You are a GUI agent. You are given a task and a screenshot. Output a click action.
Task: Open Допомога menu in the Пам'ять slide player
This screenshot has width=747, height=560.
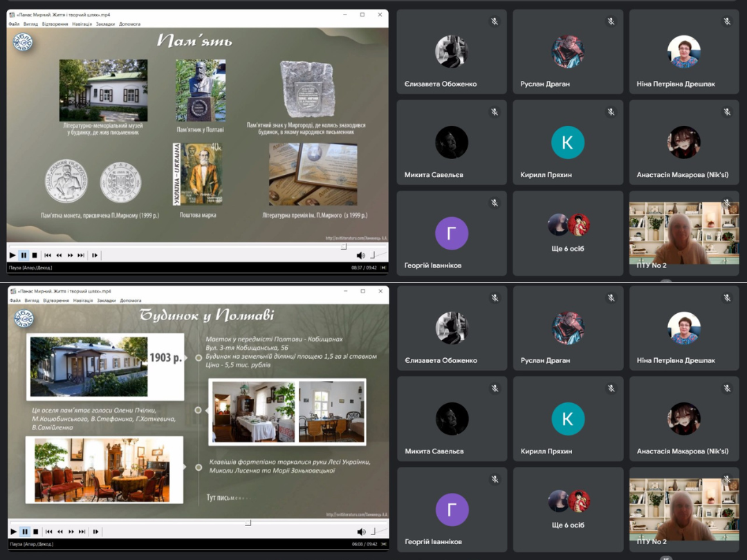click(129, 24)
